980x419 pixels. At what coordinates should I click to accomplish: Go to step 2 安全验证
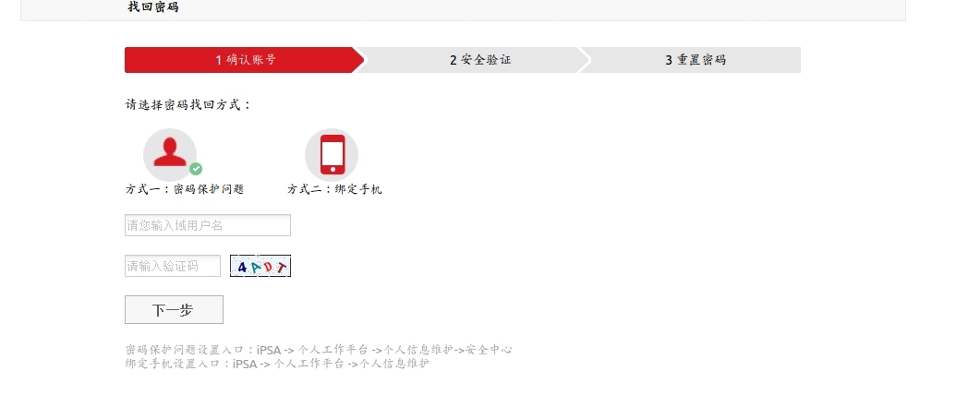pos(480,60)
